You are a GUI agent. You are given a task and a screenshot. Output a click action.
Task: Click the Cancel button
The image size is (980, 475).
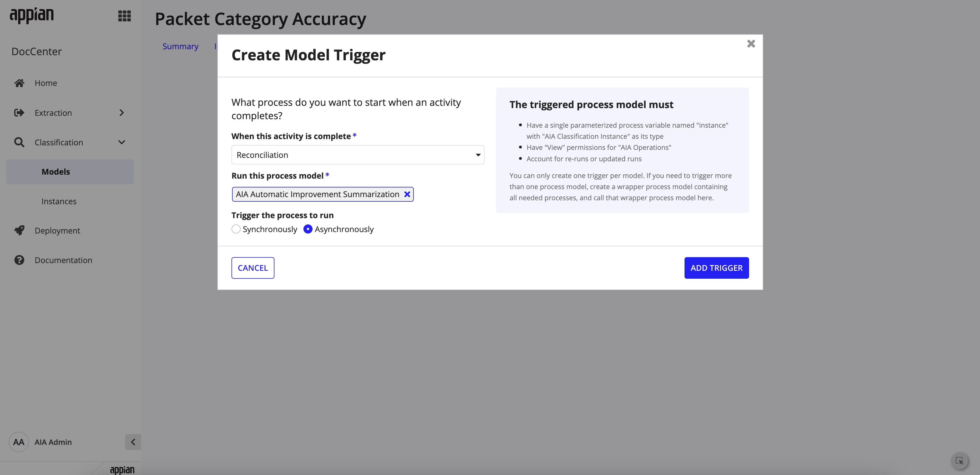click(x=253, y=268)
